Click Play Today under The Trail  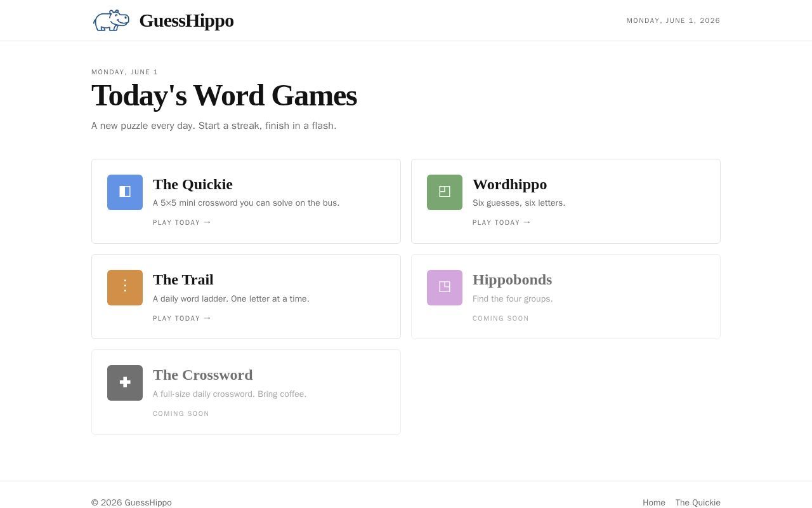[182, 318]
